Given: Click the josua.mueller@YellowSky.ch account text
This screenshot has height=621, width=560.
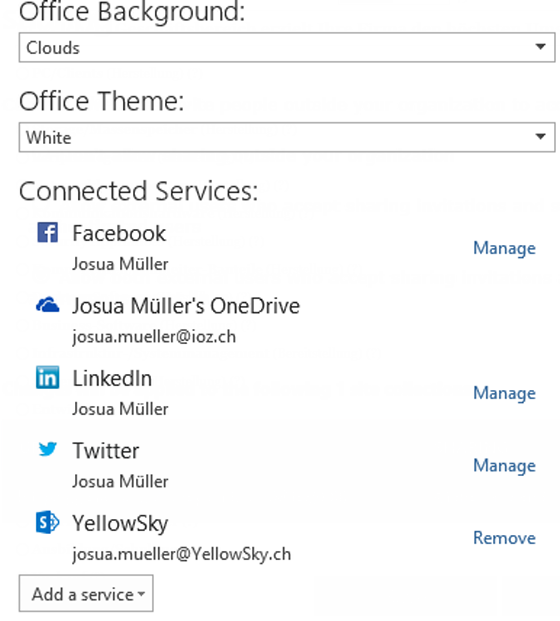Looking at the screenshot, I should [x=181, y=554].
